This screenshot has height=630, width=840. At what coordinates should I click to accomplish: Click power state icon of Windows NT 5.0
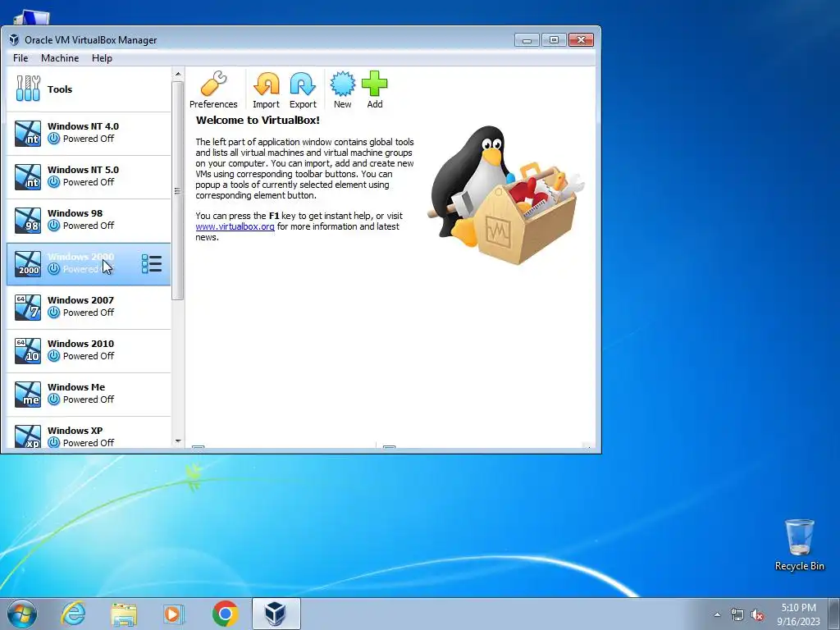pos(53,182)
